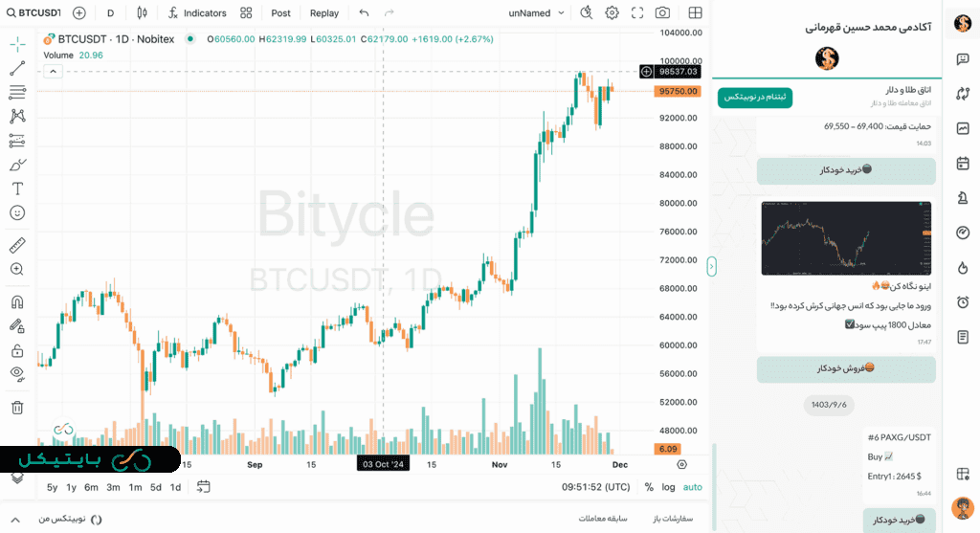Open the chart thumbnail in chat
Image resolution: width=980 pixels, height=533 pixels.
[845, 237]
